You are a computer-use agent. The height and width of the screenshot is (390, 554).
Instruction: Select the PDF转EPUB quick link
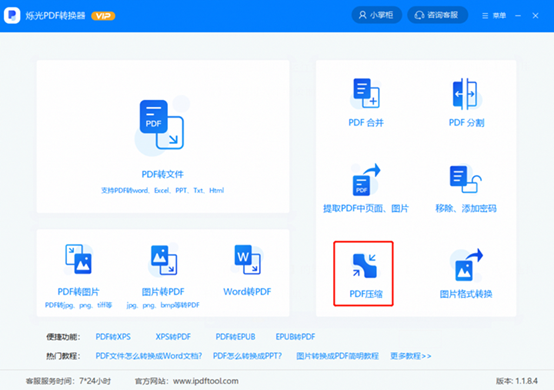click(235, 337)
